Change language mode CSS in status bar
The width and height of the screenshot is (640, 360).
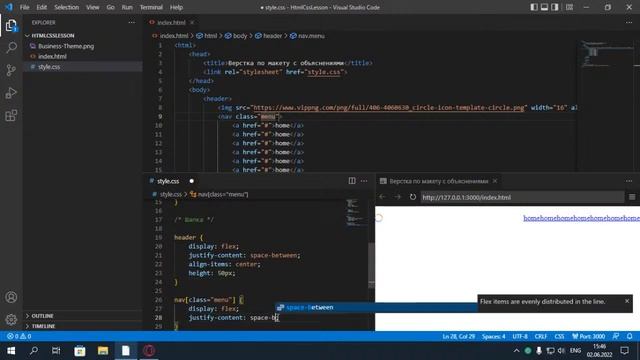(559, 336)
